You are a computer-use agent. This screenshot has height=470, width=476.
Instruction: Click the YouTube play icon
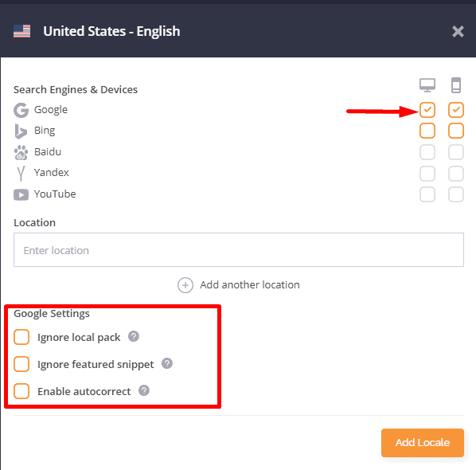pyautogui.click(x=21, y=194)
